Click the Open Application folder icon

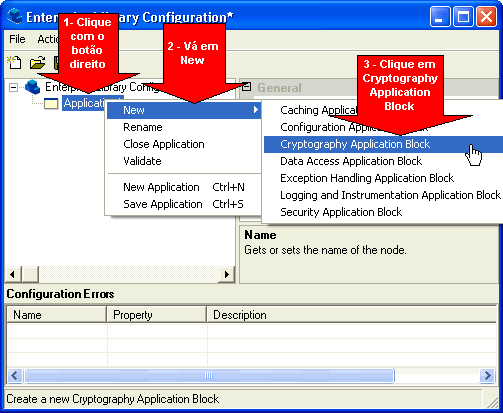coord(37,63)
